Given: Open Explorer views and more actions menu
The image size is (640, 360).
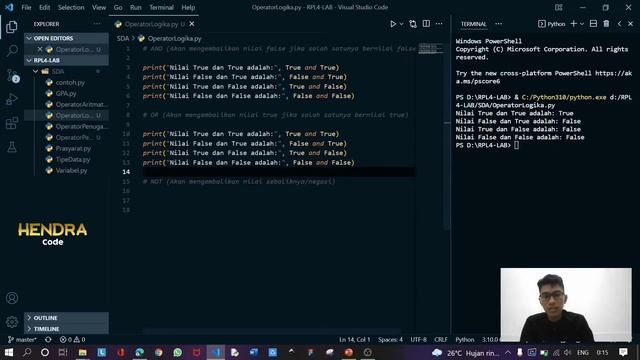Looking at the screenshot, I should pyautogui.click(x=97, y=24).
